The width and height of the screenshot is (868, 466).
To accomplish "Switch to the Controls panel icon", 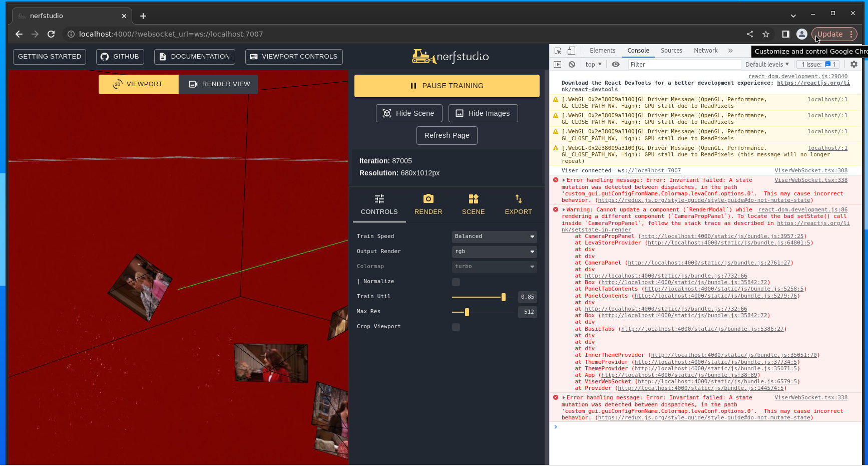I will pyautogui.click(x=379, y=199).
